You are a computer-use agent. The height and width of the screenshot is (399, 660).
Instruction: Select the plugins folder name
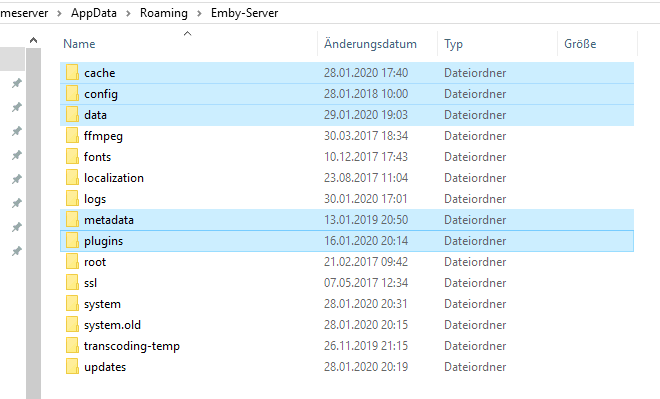[104, 242]
